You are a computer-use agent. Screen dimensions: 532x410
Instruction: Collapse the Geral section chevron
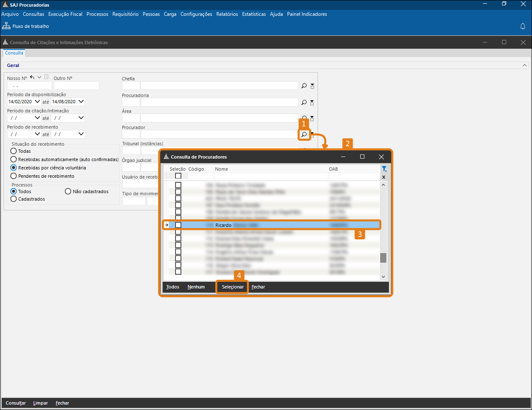click(525, 65)
